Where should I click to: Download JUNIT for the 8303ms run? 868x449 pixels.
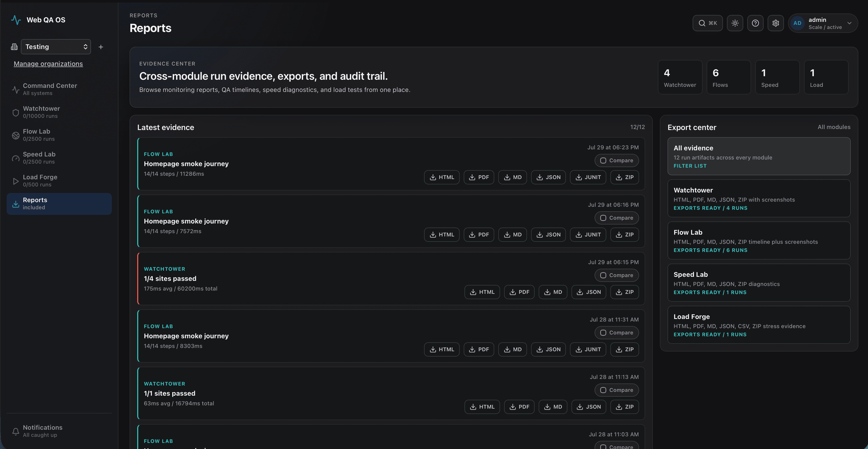coord(588,350)
